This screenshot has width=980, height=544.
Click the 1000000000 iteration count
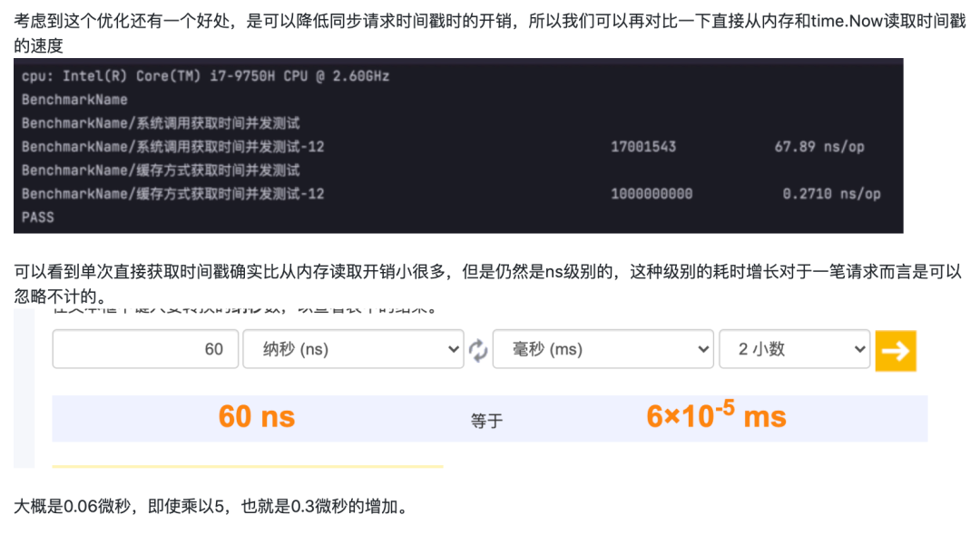652,194
